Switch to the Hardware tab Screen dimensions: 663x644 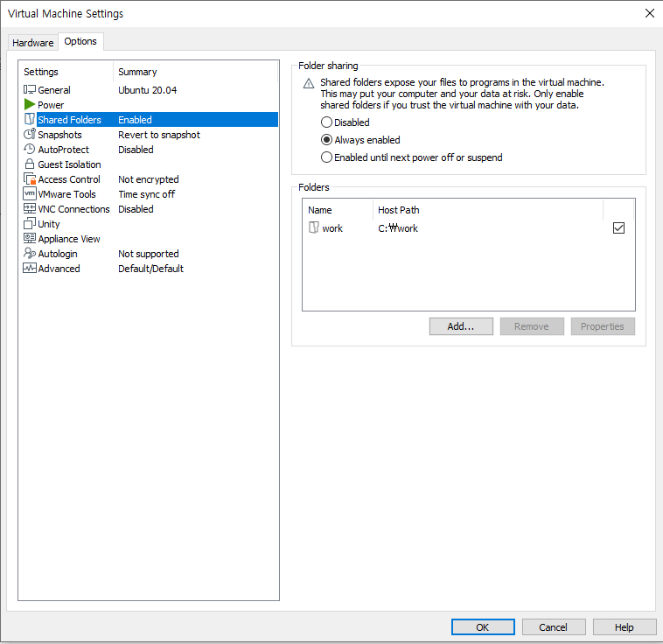32,43
